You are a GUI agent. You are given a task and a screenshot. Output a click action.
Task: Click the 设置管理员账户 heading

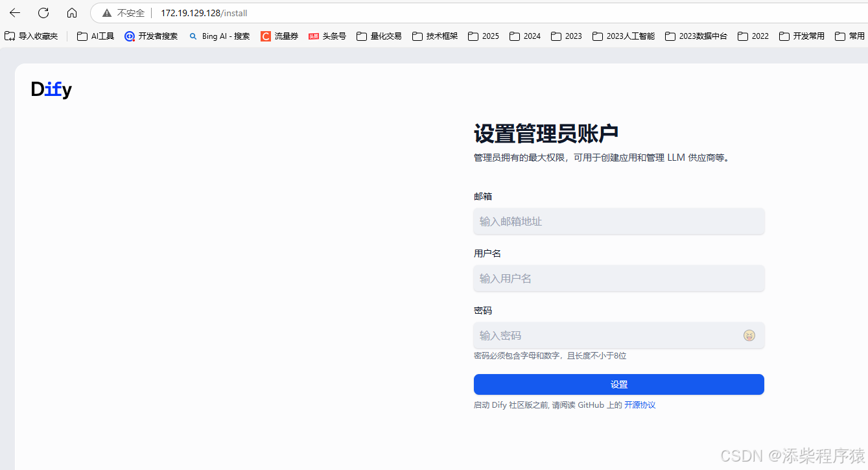coord(546,134)
